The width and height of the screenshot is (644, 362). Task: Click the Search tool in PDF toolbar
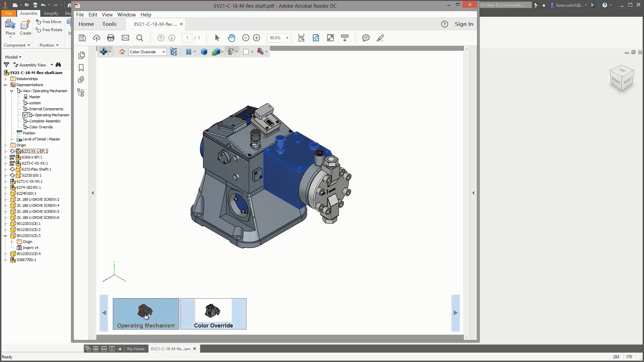click(139, 38)
